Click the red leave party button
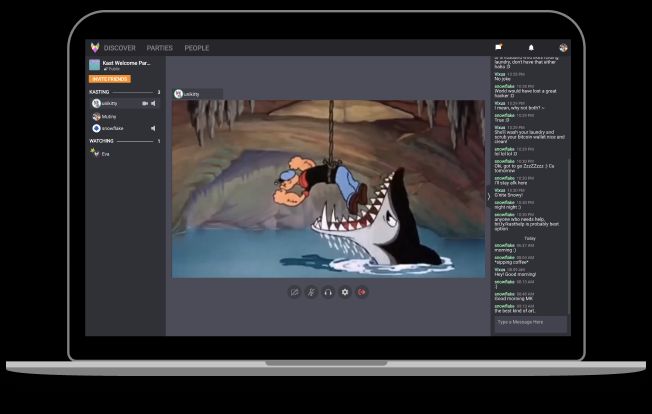Viewport: 652px width, 414px height. [362, 292]
